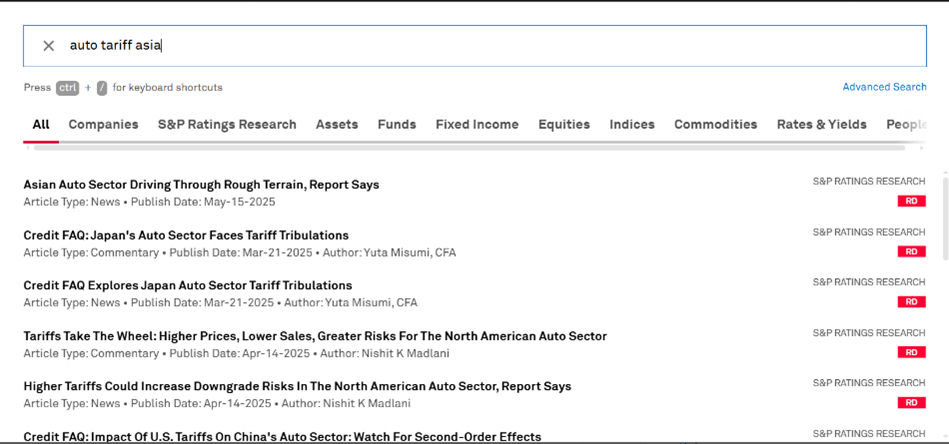
Task: Open 'Tariffs Take The Wheel' commentary
Action: [x=315, y=336]
